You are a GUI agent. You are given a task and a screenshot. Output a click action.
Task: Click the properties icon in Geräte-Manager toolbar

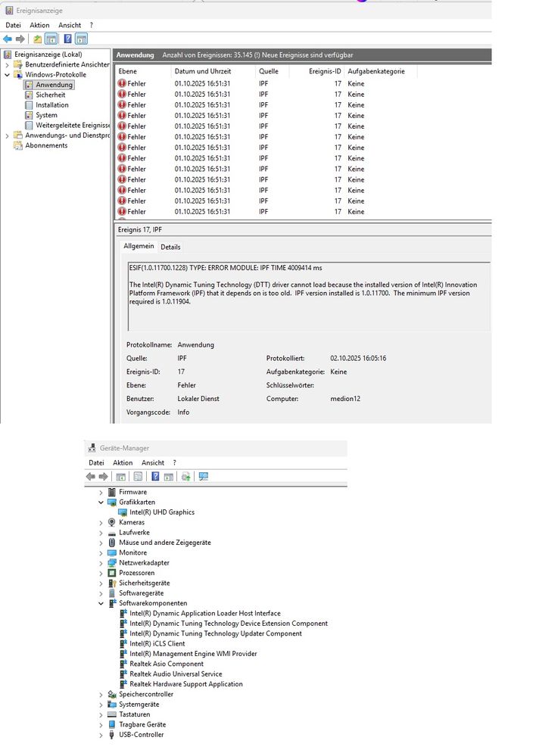pyautogui.click(x=138, y=477)
